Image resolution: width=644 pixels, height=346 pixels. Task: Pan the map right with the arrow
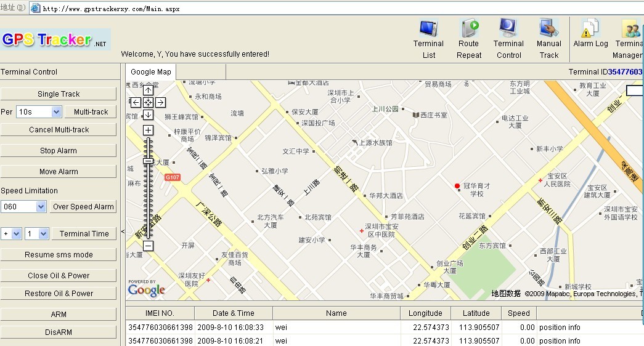(x=160, y=102)
